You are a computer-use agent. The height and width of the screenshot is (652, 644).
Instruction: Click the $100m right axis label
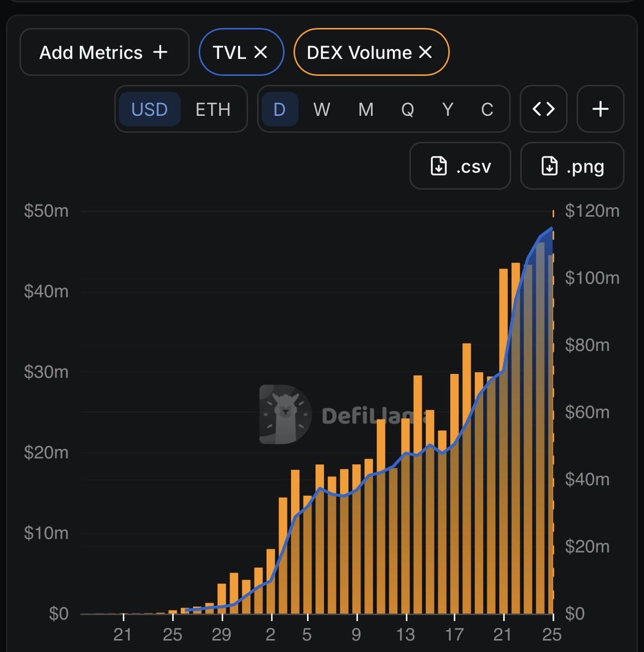click(x=592, y=278)
